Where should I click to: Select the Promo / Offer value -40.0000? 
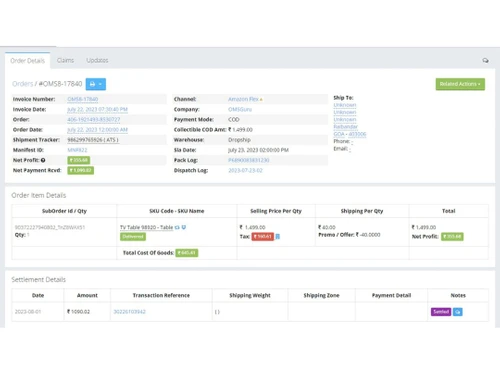(x=368, y=235)
